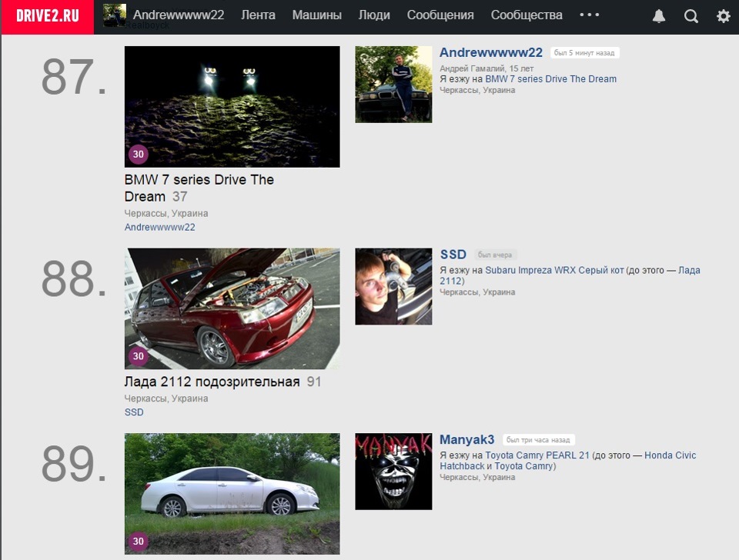This screenshot has height=560, width=739.
Task: Click the search magnifier icon
Action: (x=691, y=16)
